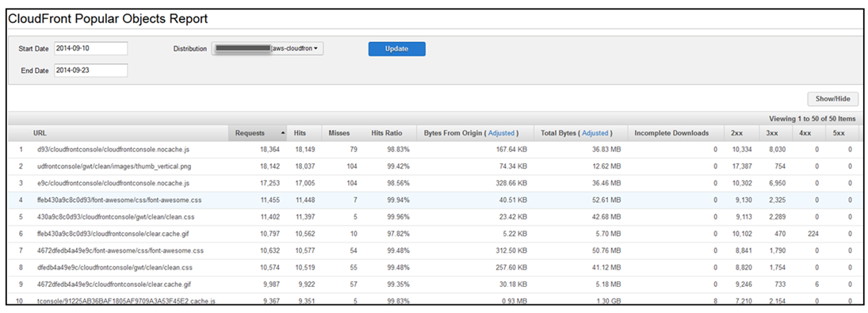Screen dimensions: 868x313
Task: Click Adjusted link in Total Bytes header
Action: pyautogui.click(x=595, y=133)
